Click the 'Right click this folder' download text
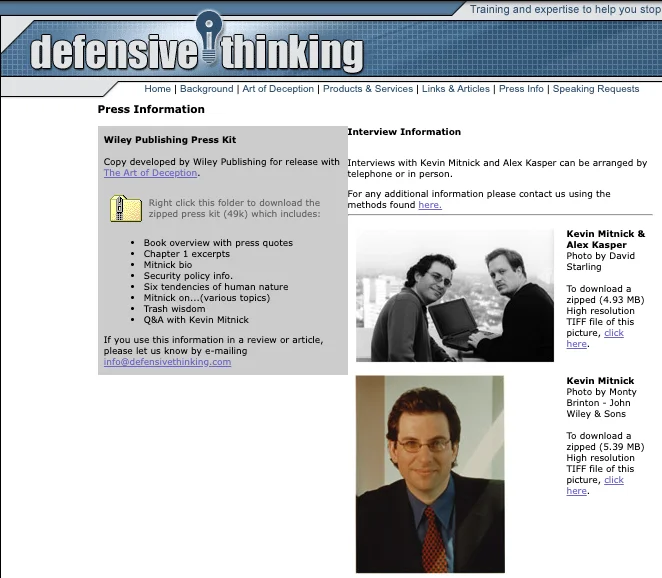 [234, 208]
